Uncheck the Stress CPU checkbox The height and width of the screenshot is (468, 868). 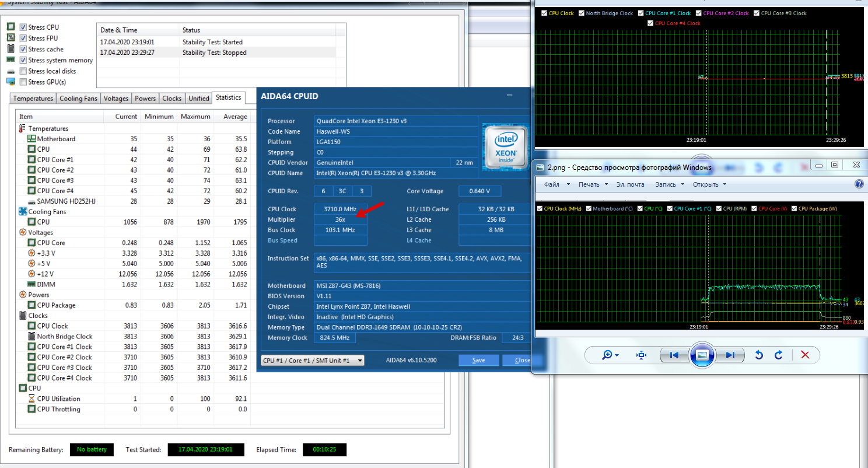23,27
